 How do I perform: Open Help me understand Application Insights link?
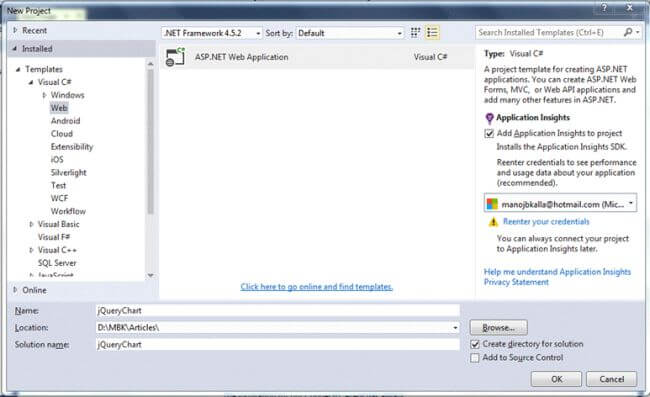(557, 272)
